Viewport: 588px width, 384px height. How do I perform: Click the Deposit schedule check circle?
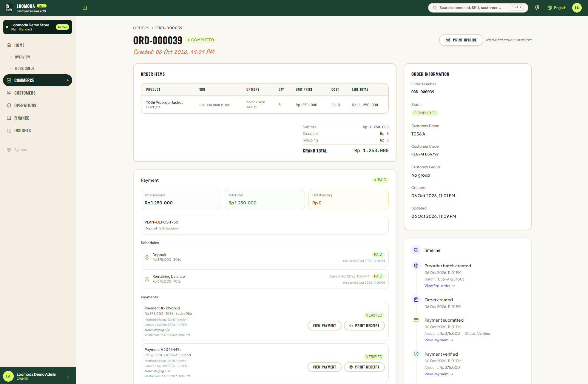[147, 257]
